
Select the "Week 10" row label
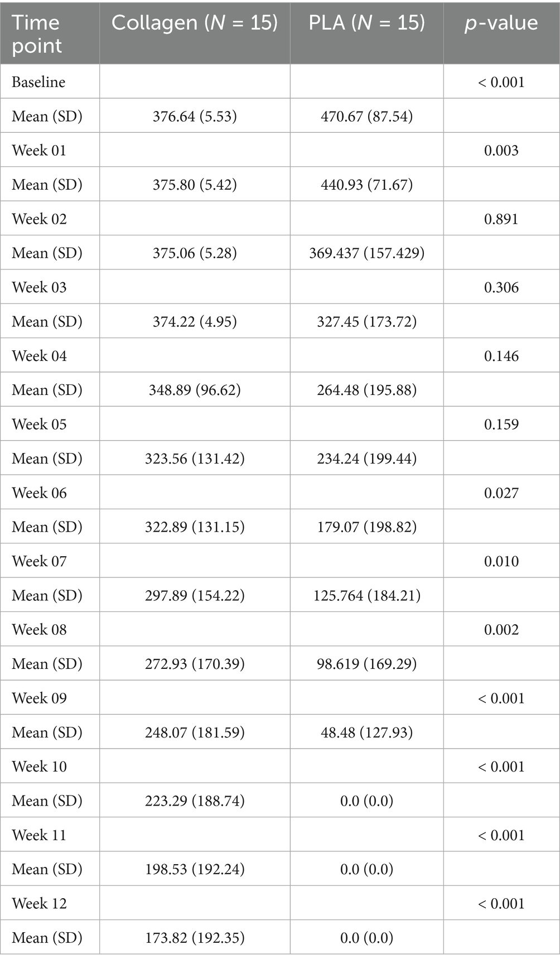click(x=39, y=766)
